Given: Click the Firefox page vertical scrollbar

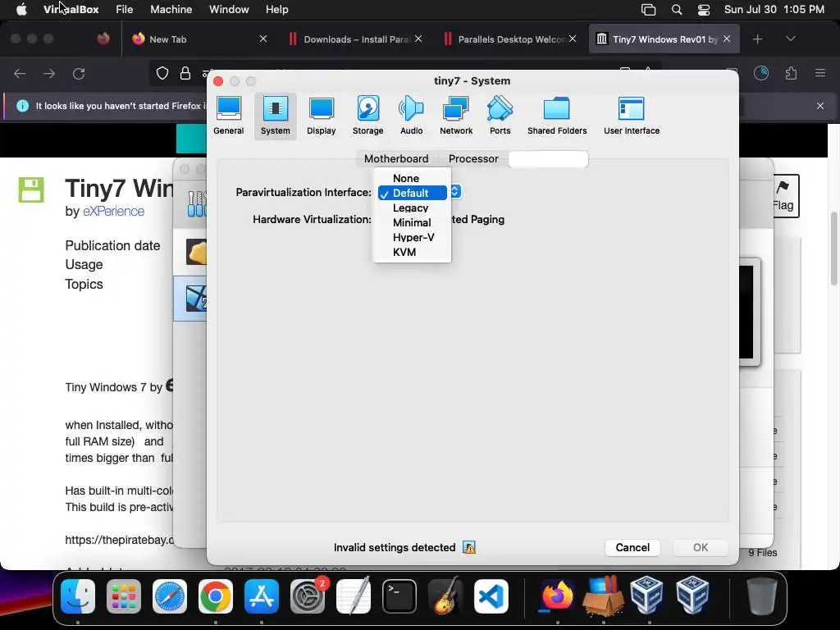Looking at the screenshot, I should click(834, 249).
